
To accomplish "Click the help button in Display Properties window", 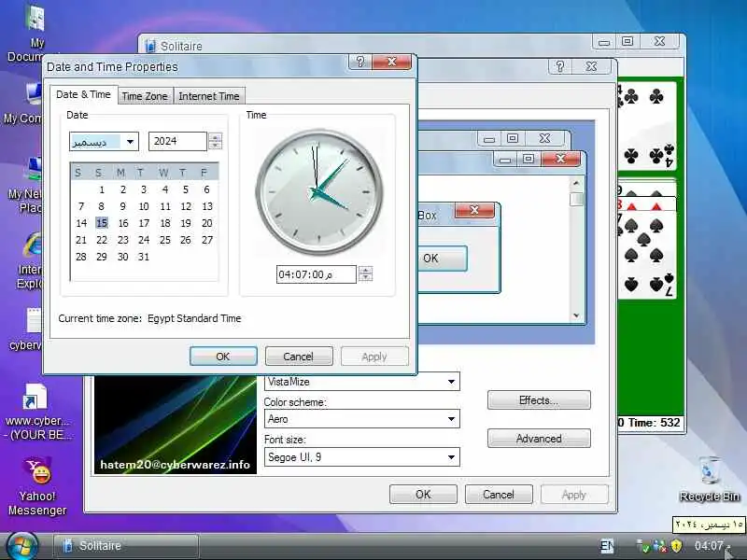I will [x=560, y=66].
